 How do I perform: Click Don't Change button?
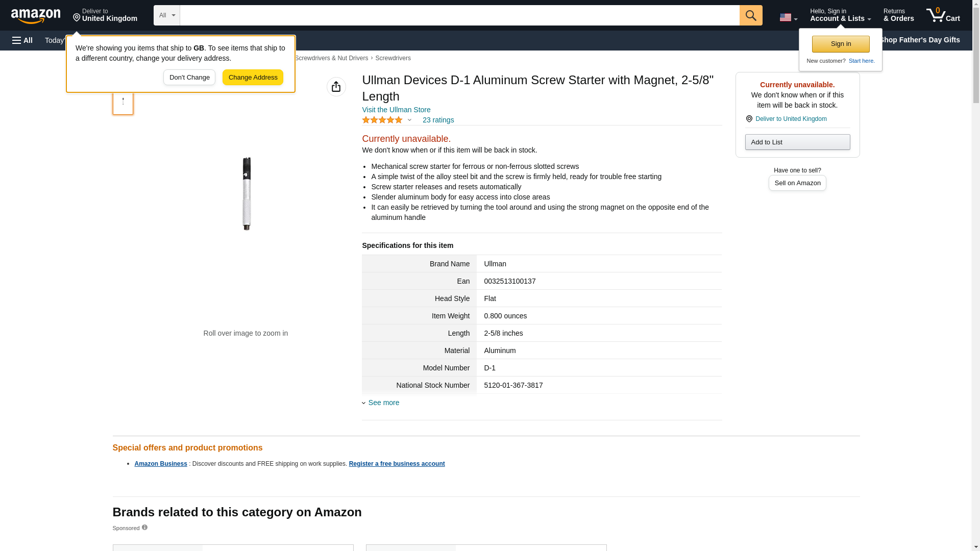(189, 78)
